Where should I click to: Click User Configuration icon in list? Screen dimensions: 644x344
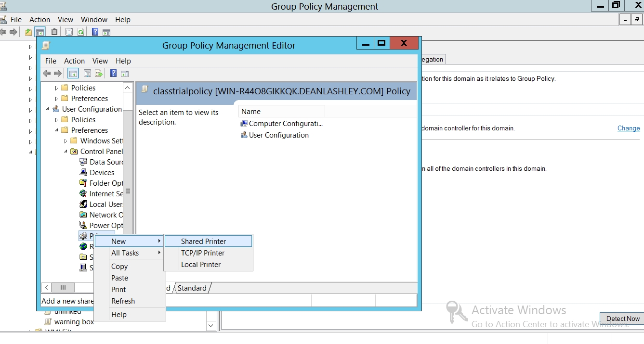[x=244, y=135]
